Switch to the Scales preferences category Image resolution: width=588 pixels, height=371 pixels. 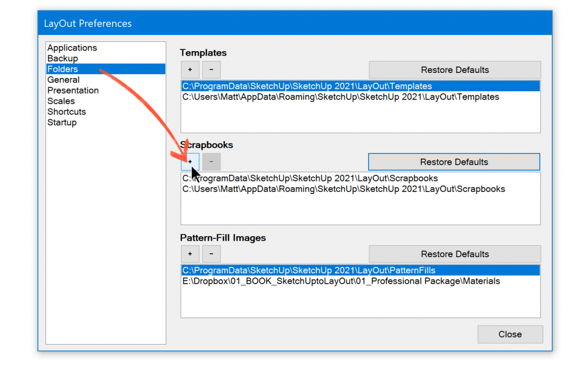[61, 101]
